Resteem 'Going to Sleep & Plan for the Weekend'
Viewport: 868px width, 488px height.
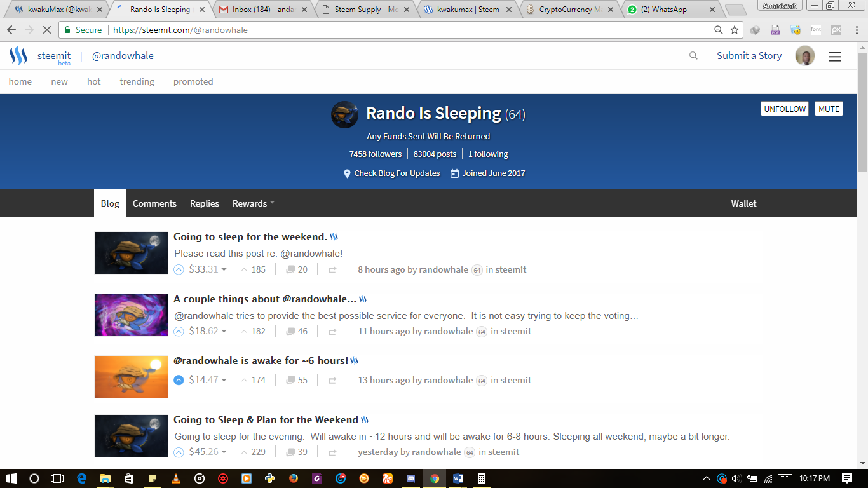point(332,452)
